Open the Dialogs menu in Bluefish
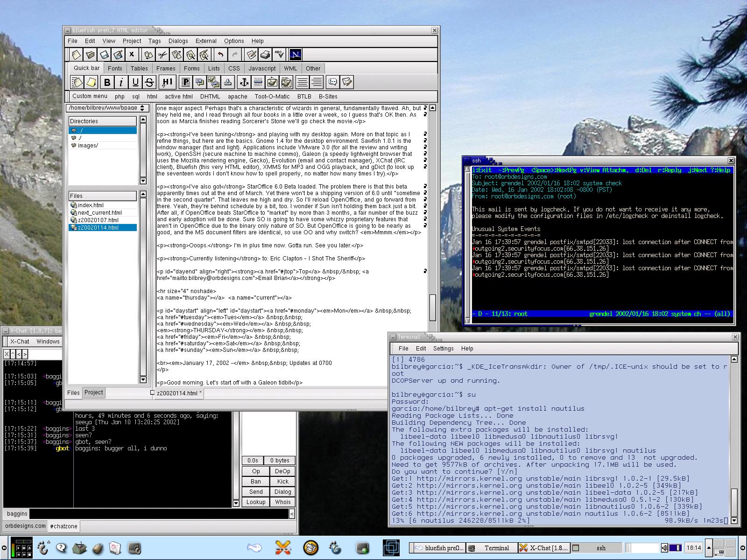Image resolution: width=747 pixels, height=560 pixels. pyautogui.click(x=178, y=41)
